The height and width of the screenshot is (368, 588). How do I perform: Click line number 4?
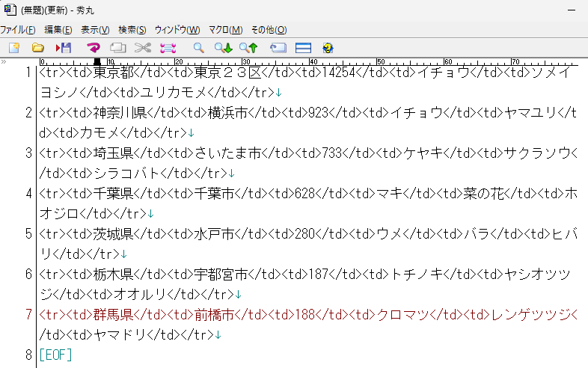coord(29,194)
